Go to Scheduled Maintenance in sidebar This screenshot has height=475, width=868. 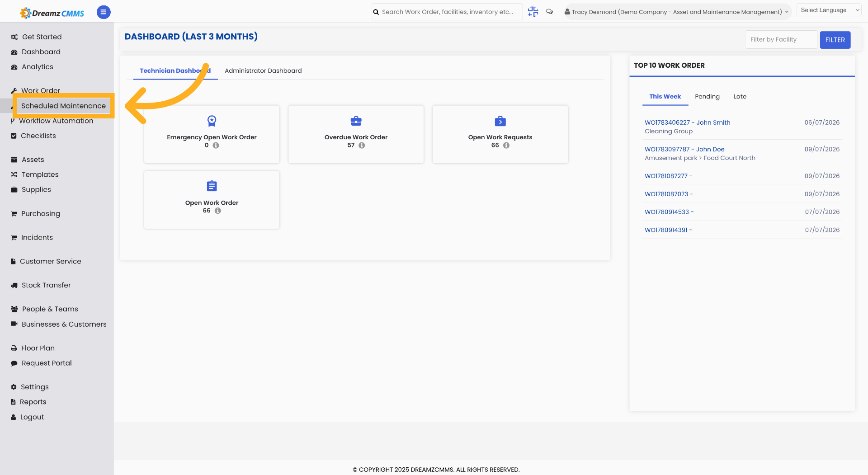(63, 106)
